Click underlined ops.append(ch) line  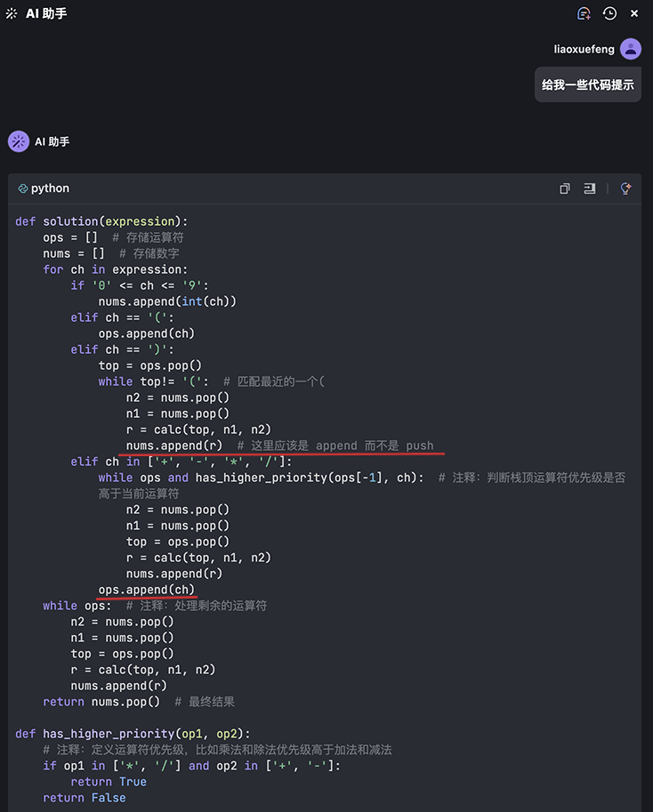(x=147, y=590)
